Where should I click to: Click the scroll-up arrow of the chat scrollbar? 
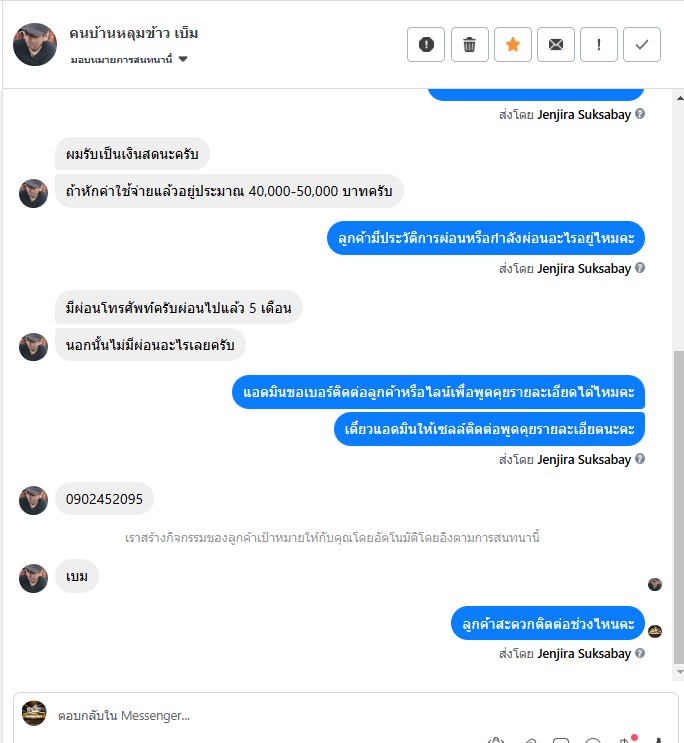[680, 98]
